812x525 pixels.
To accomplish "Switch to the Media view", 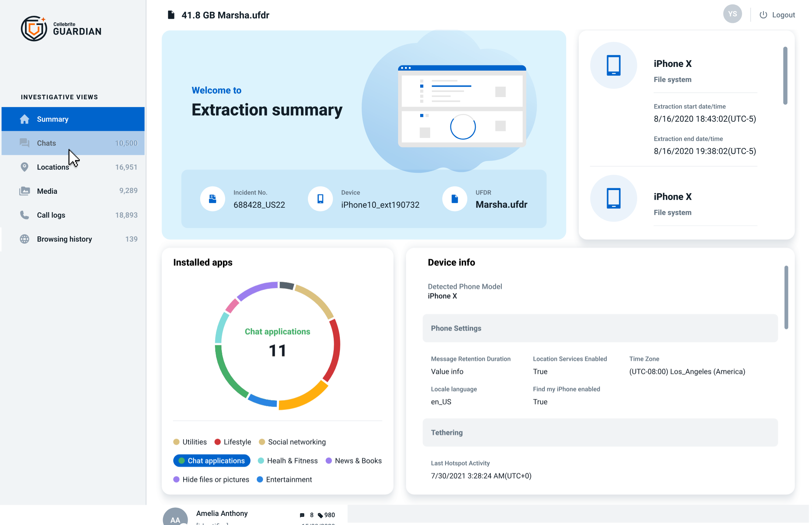I will coord(73,191).
